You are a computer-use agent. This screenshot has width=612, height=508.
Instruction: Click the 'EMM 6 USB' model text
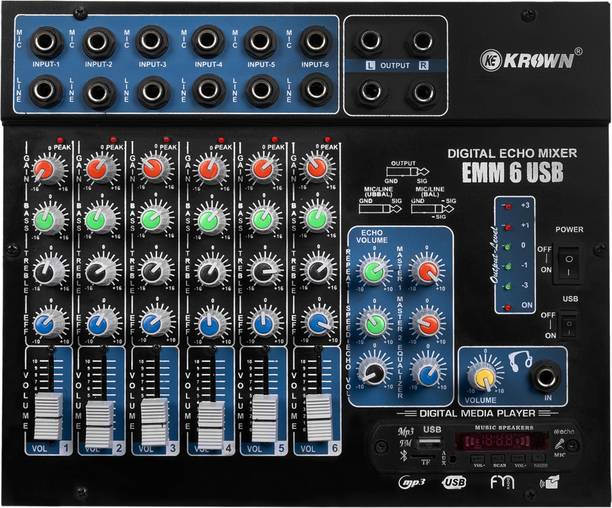(513, 172)
